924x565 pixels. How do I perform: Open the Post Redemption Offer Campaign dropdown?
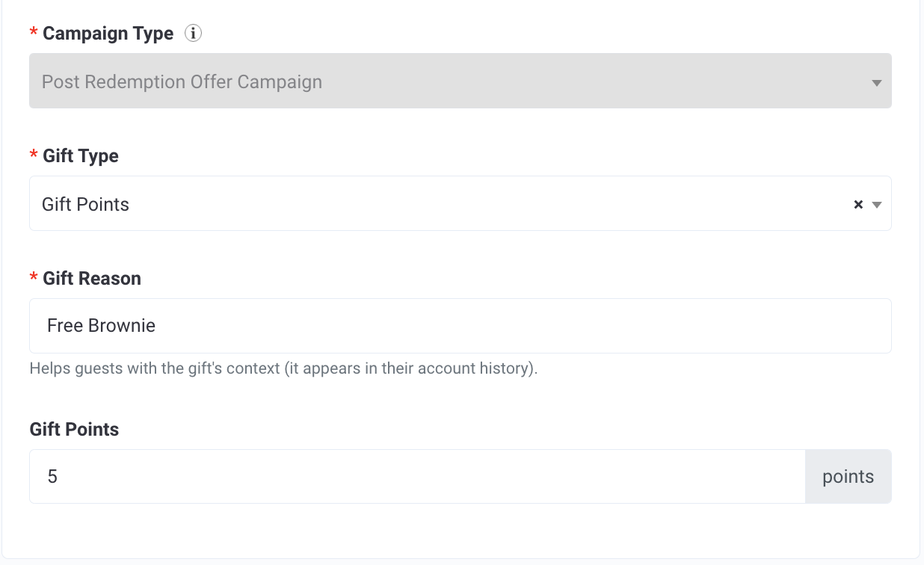(461, 81)
